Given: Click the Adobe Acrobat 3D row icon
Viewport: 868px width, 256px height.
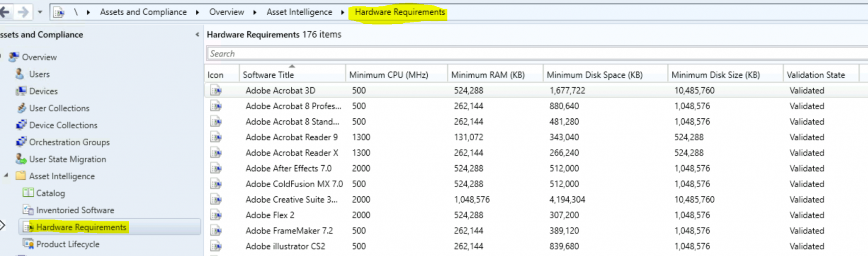Looking at the screenshot, I should (x=216, y=90).
